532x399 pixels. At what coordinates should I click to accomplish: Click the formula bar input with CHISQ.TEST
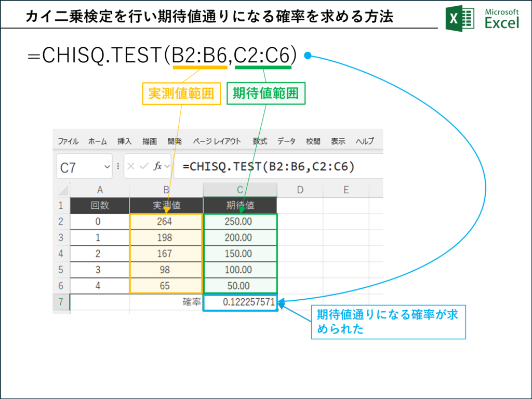pos(278,166)
